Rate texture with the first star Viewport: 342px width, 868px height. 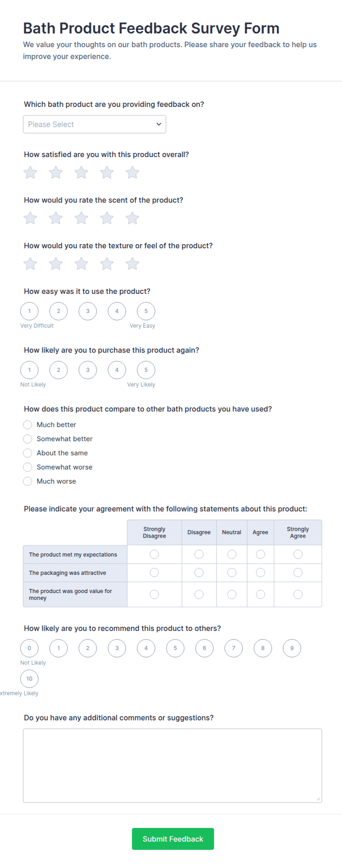pyautogui.click(x=30, y=264)
